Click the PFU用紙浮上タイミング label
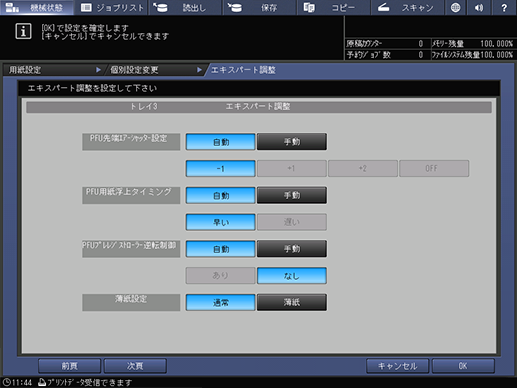 [131, 195]
